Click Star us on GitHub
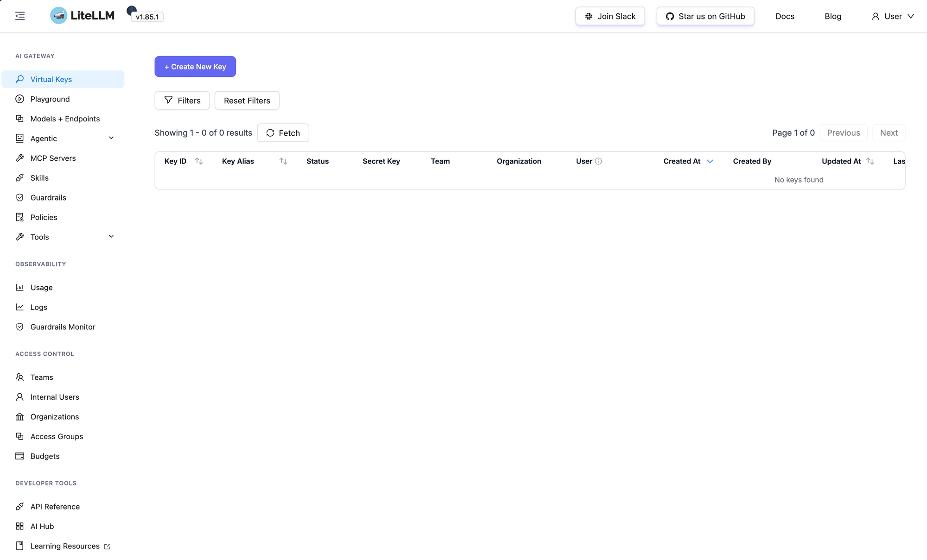This screenshot has width=927, height=560. (705, 16)
